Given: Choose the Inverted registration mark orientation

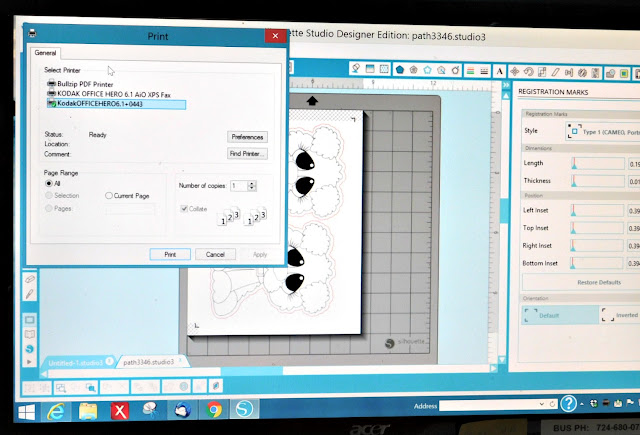Looking at the screenshot, I should pyautogui.click(x=620, y=315).
